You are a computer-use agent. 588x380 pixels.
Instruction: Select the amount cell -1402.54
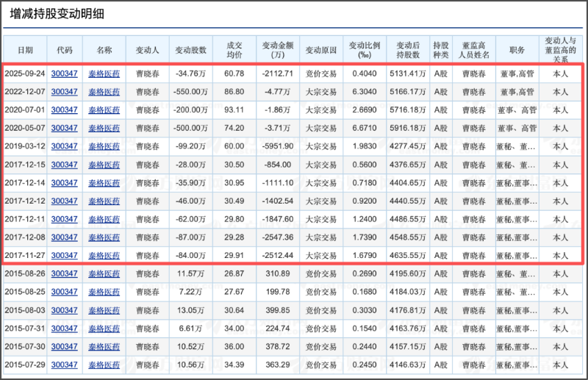[x=278, y=201]
